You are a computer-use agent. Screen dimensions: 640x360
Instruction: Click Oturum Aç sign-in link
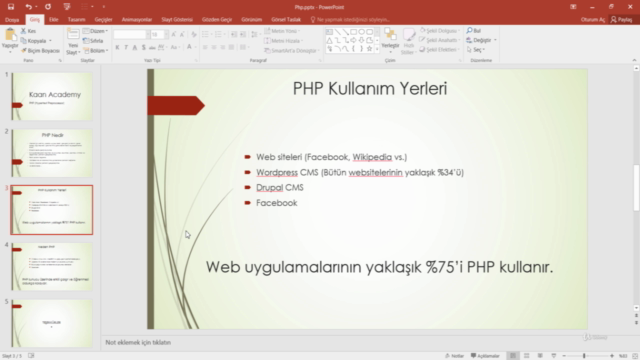click(x=593, y=20)
